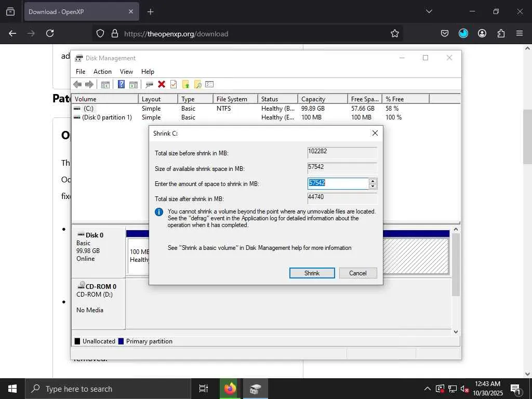Click the disk with magnifier toolbar icon
532x399 pixels.
tap(149, 85)
